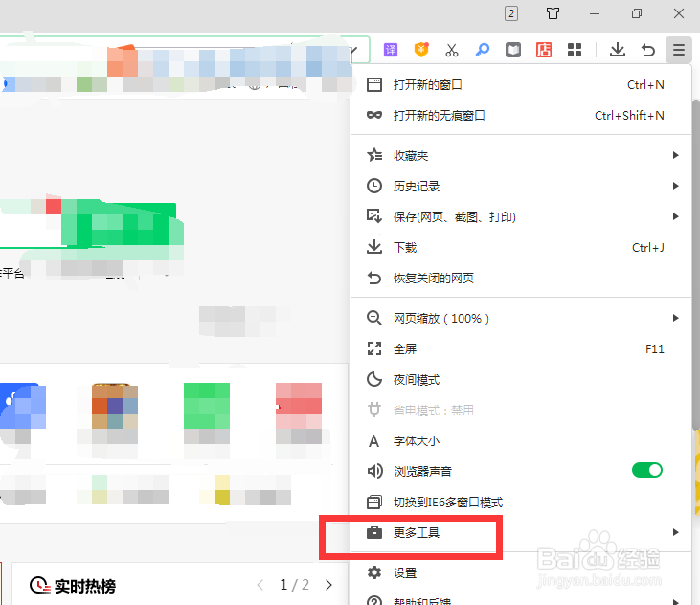The image size is (700, 605).
Task: Toggle the 浏览器声音 green switch
Action: pyautogui.click(x=647, y=470)
